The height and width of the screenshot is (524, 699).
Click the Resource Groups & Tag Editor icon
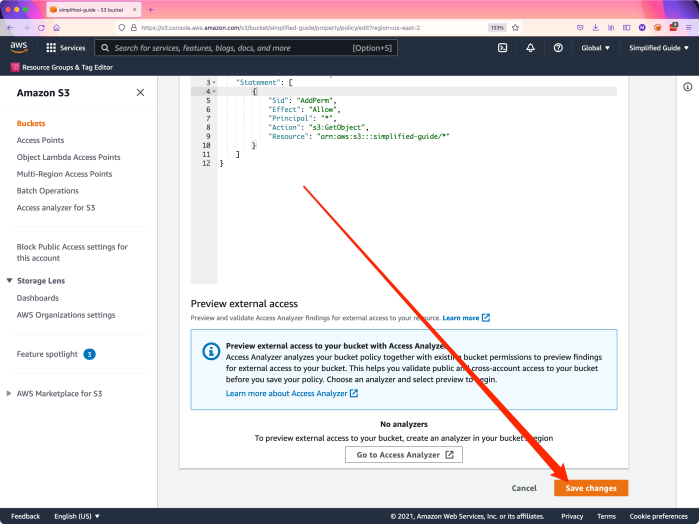pyautogui.click(x=15, y=67)
